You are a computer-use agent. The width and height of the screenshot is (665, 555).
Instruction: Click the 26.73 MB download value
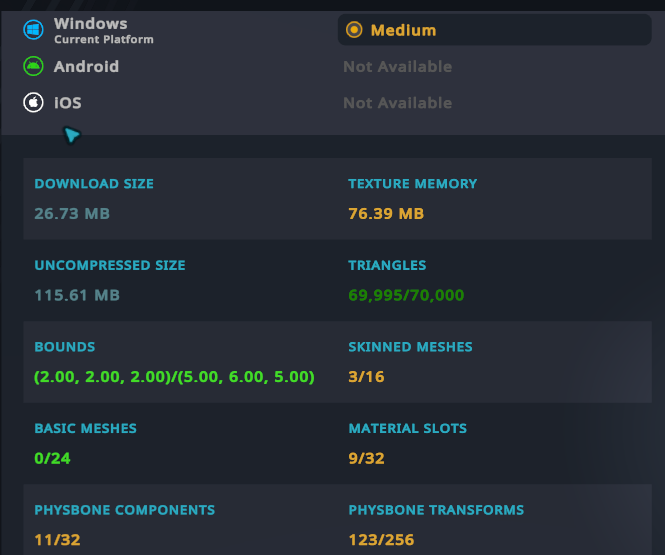tap(72, 214)
